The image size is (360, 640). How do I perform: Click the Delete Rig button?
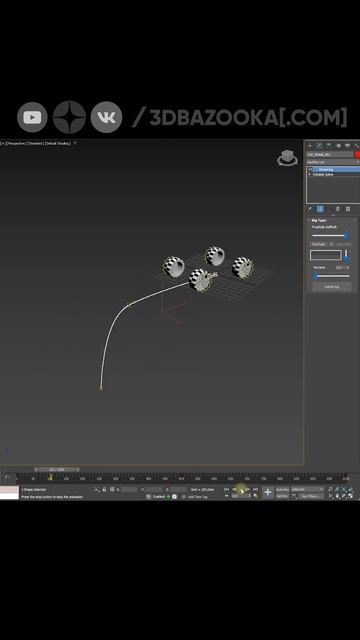pos(331,287)
